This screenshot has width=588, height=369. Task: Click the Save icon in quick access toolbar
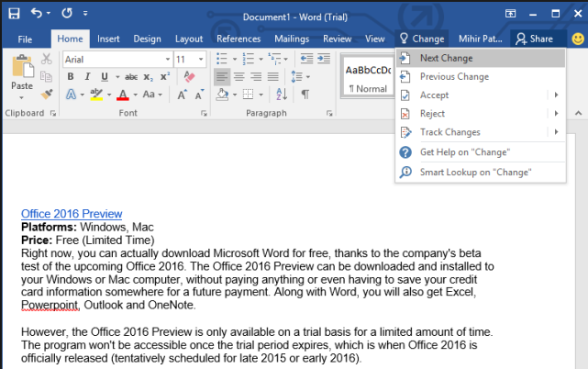tap(14, 14)
